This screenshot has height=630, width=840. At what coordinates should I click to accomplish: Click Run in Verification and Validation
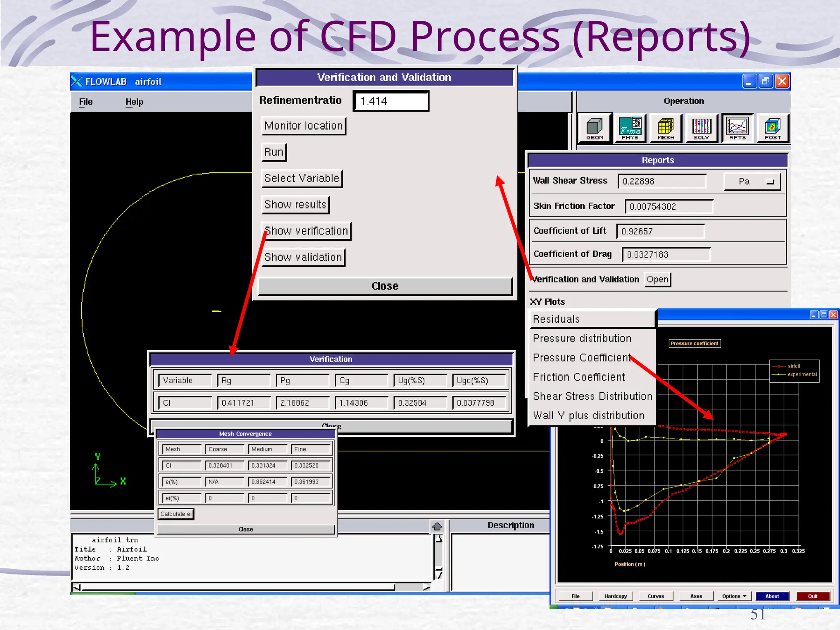coord(274,152)
